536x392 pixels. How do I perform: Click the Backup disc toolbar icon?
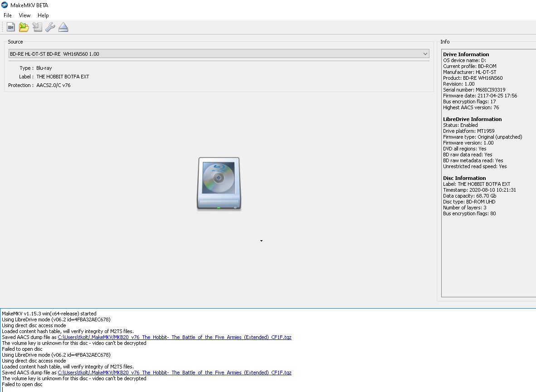[x=37, y=27]
